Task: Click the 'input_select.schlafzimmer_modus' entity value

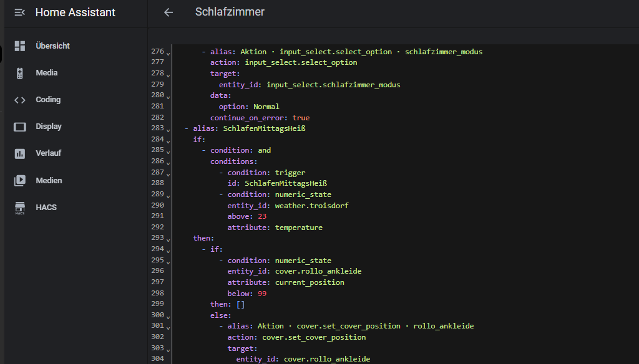Action: coord(333,85)
